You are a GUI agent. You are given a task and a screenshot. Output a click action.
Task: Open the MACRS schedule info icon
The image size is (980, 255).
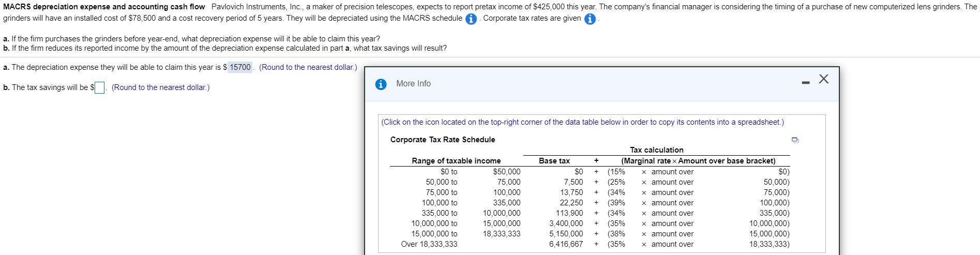[471, 19]
